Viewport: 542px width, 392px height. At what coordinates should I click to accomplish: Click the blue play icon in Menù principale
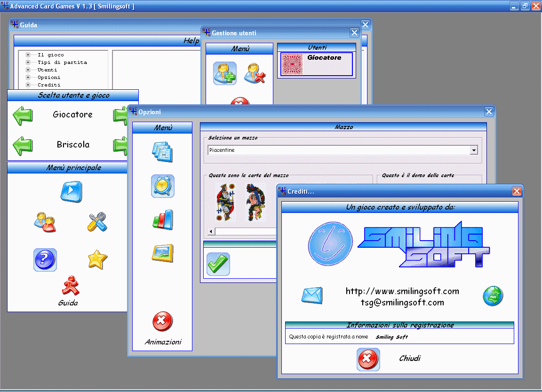coord(71,192)
